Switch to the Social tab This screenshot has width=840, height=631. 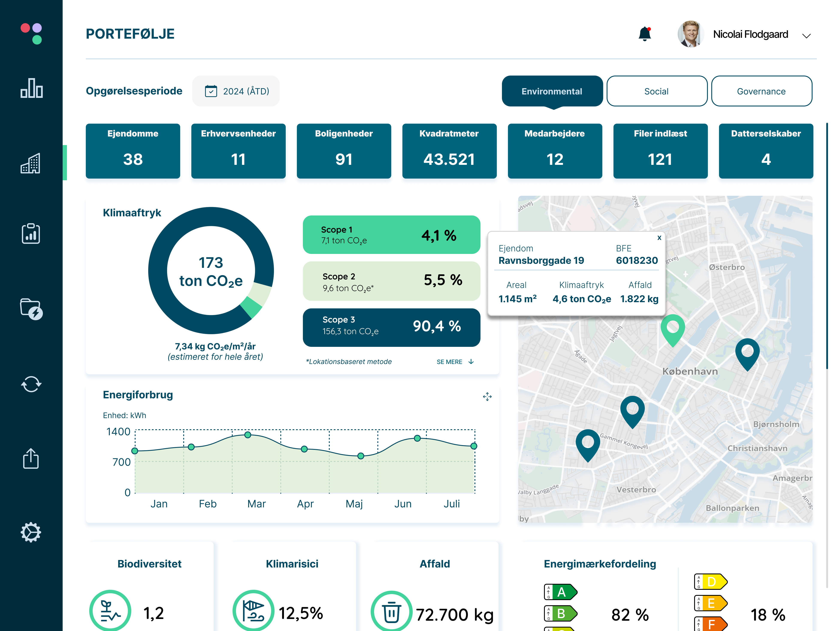click(x=657, y=91)
